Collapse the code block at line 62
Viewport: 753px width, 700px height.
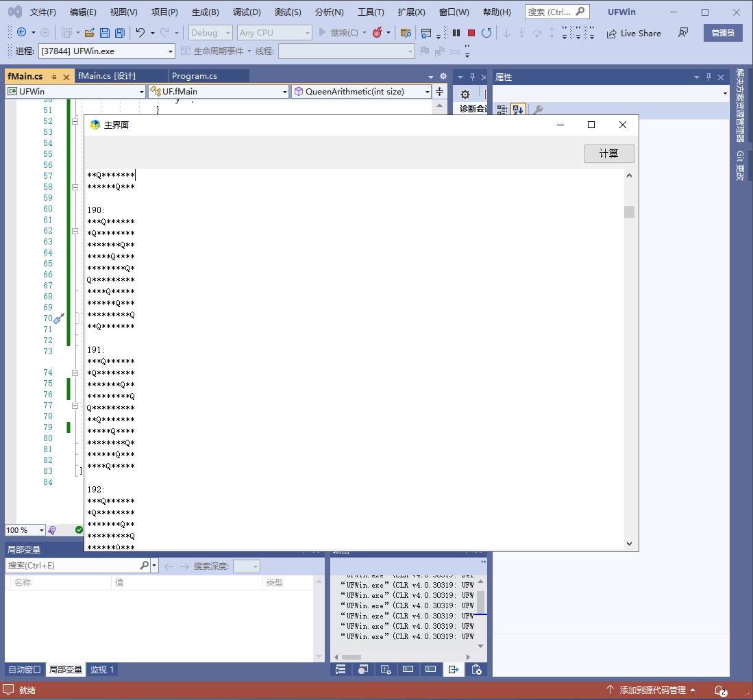pyautogui.click(x=75, y=231)
